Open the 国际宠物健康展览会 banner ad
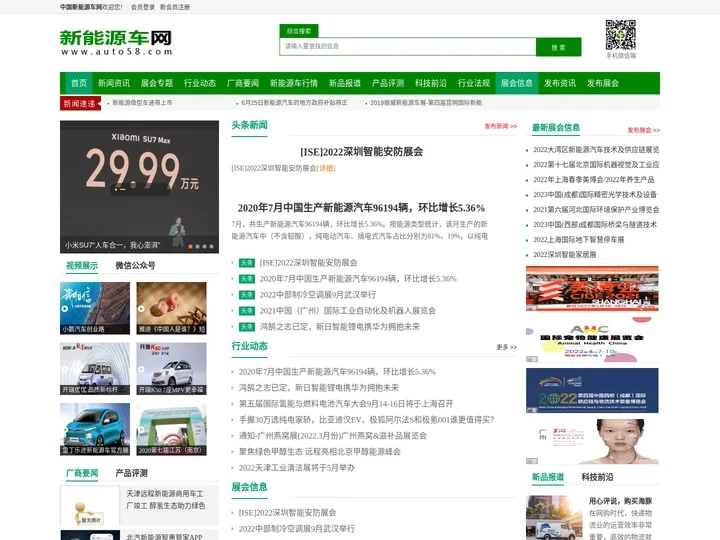720x540 pixels. (592, 340)
